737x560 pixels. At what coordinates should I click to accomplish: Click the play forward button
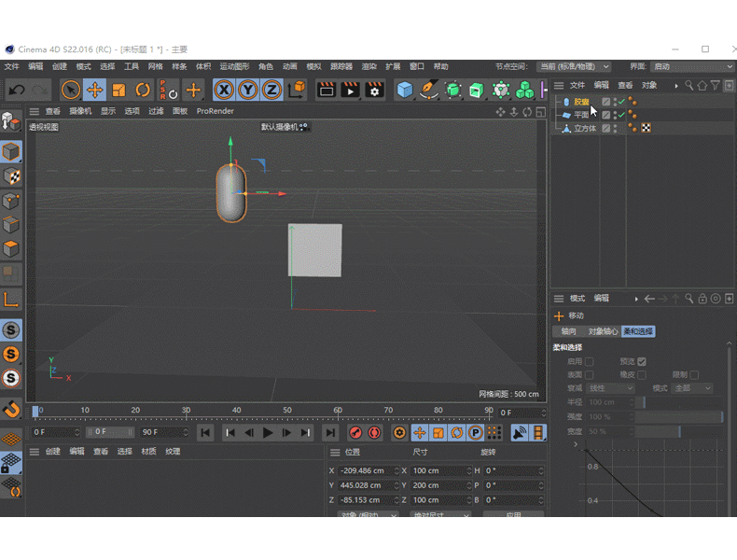[x=268, y=432]
